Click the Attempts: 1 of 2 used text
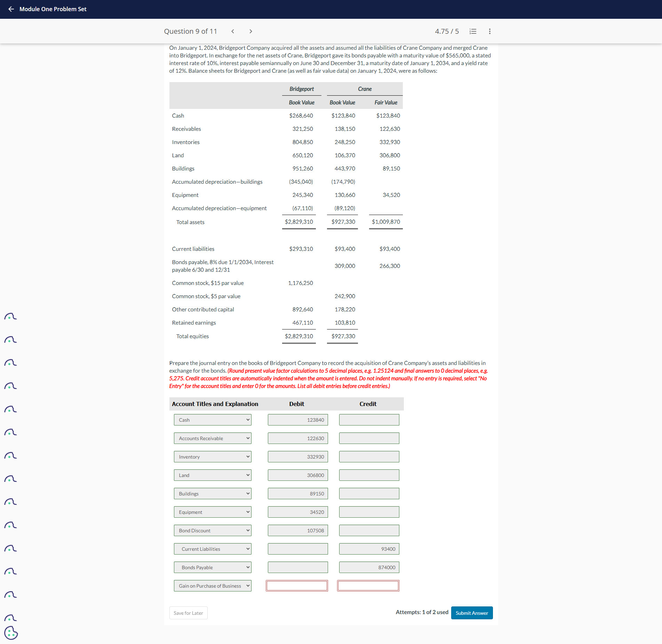 pyautogui.click(x=422, y=612)
